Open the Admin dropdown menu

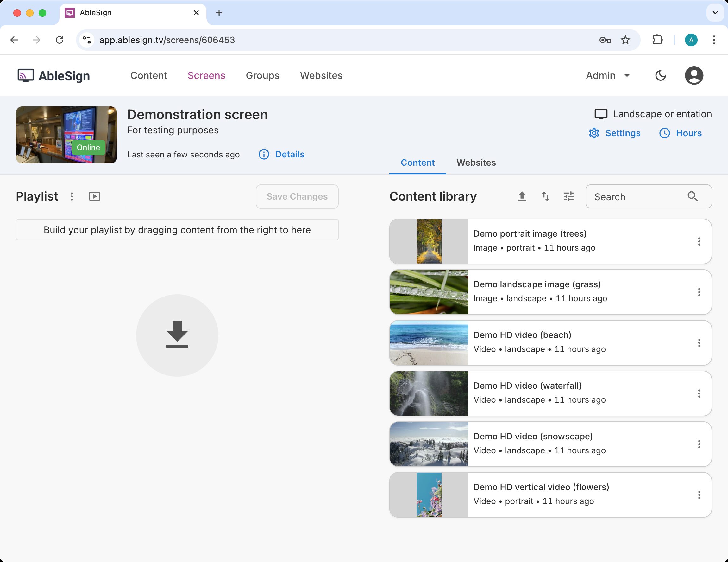point(607,75)
